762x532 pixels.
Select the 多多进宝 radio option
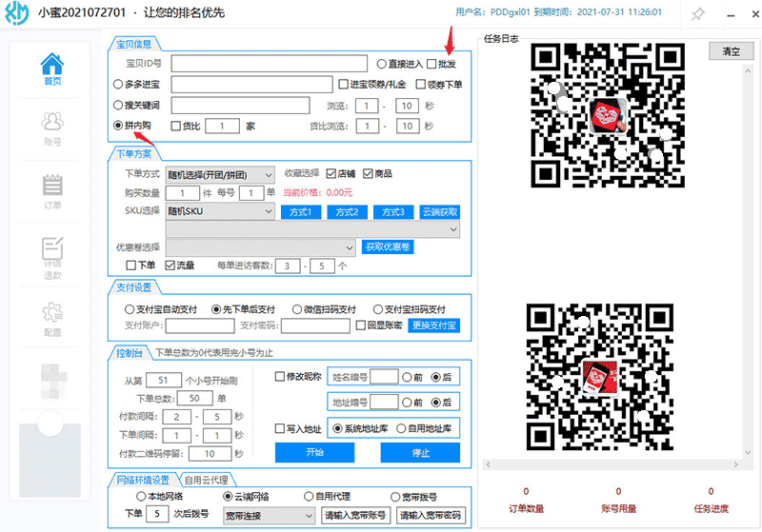(x=117, y=85)
